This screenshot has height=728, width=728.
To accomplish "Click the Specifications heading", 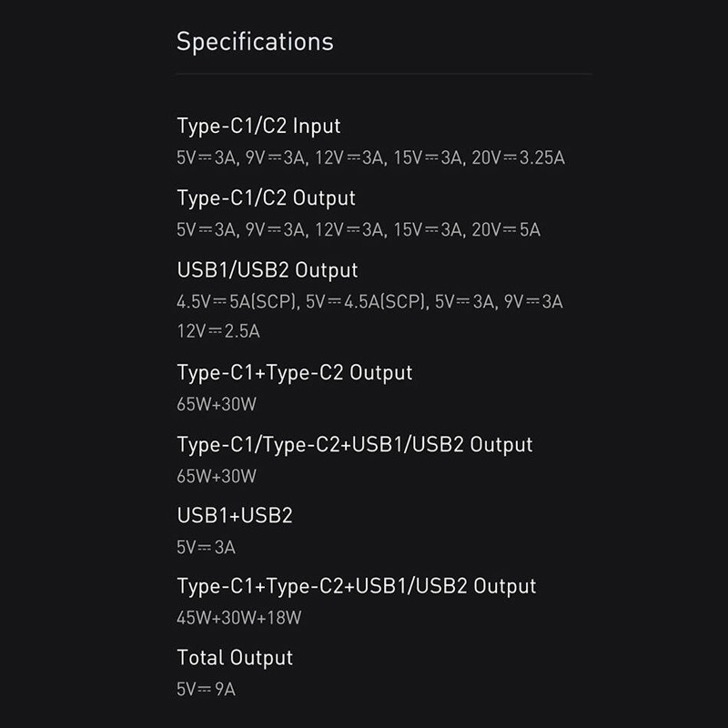I will 255,43.
